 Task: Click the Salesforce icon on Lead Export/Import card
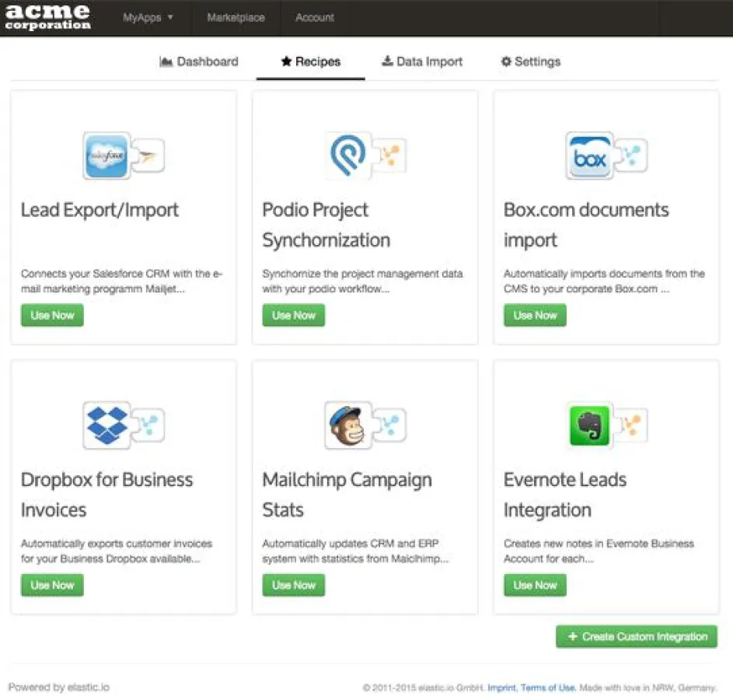[105, 156]
